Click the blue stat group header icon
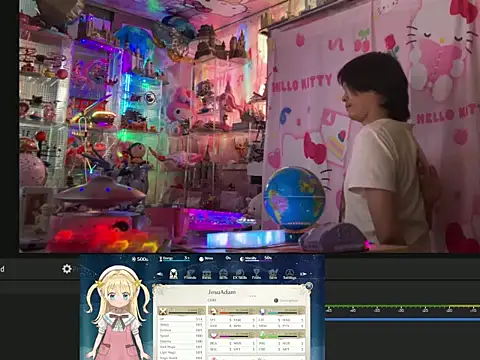The height and width of the screenshot is (360, 480). point(262,312)
